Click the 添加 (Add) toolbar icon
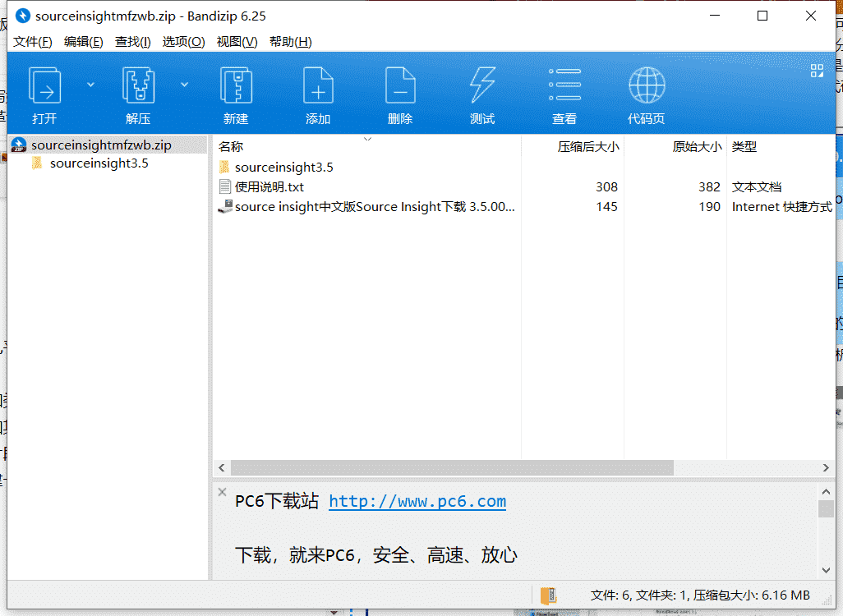This screenshot has width=843, height=616. [x=318, y=85]
